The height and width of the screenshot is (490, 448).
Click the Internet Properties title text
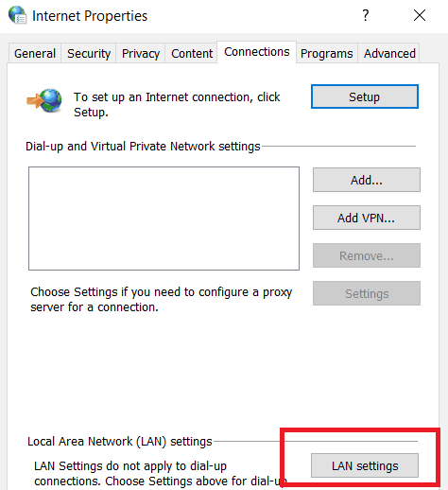[90, 16]
